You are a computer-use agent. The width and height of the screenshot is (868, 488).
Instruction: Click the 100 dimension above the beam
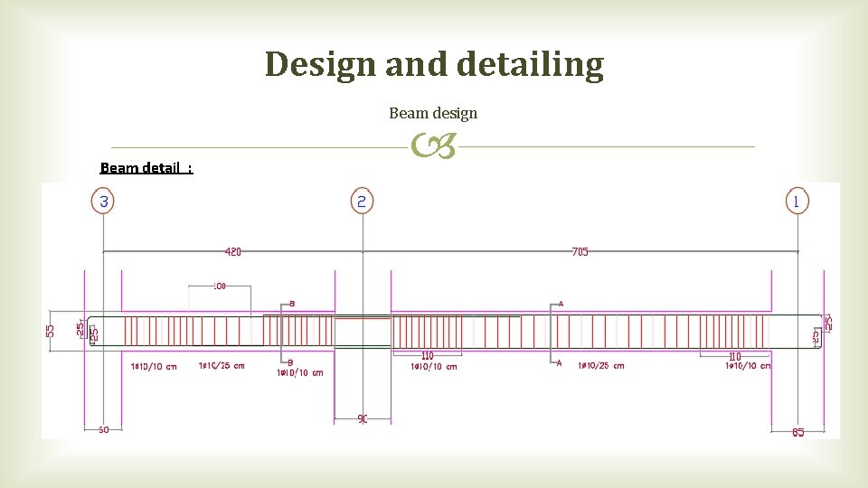click(220, 286)
